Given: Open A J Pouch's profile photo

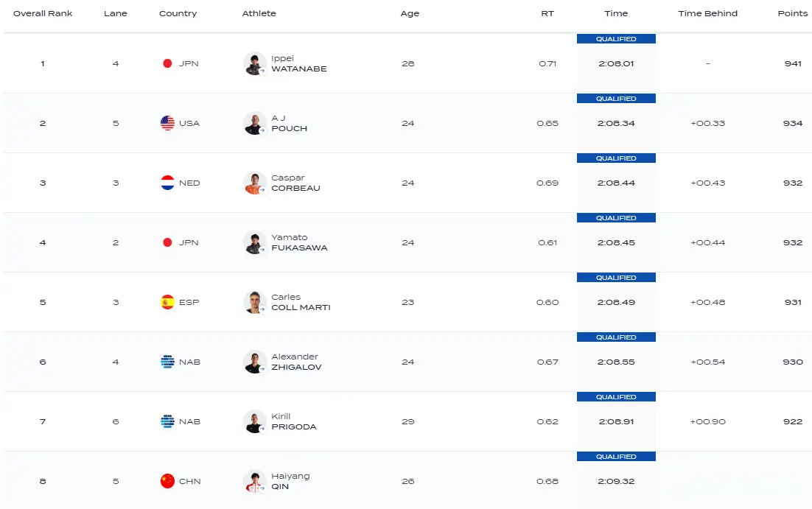Looking at the screenshot, I should (x=254, y=123).
